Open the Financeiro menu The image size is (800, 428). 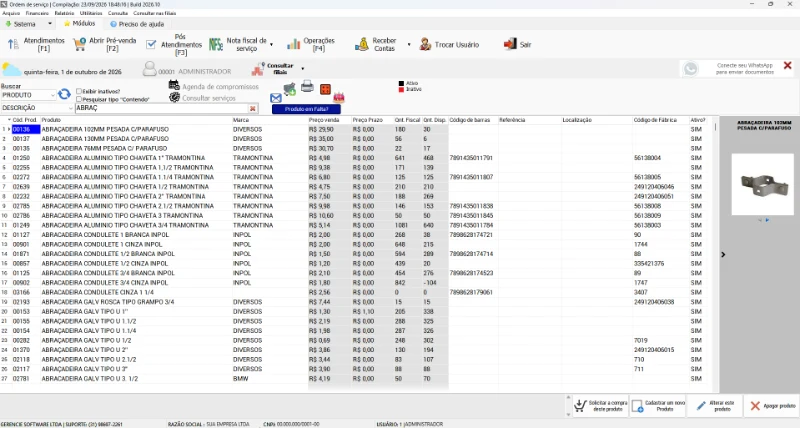point(37,13)
